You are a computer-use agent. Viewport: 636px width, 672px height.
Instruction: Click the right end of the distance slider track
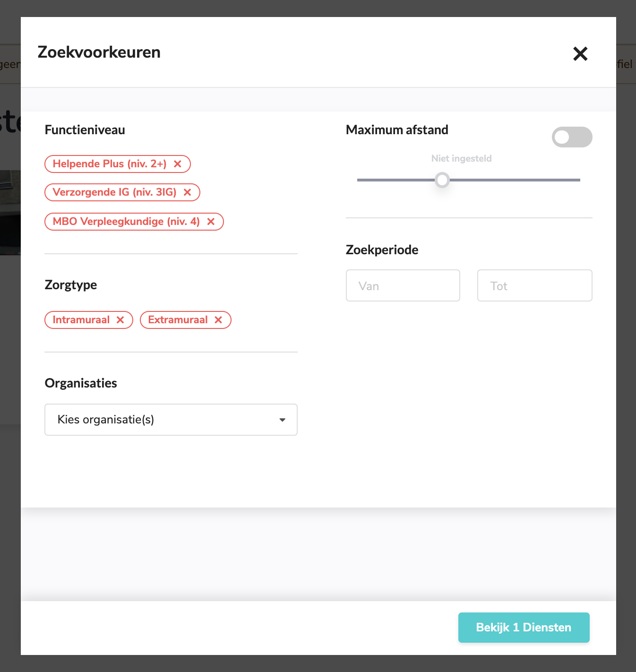pyautogui.click(x=577, y=180)
